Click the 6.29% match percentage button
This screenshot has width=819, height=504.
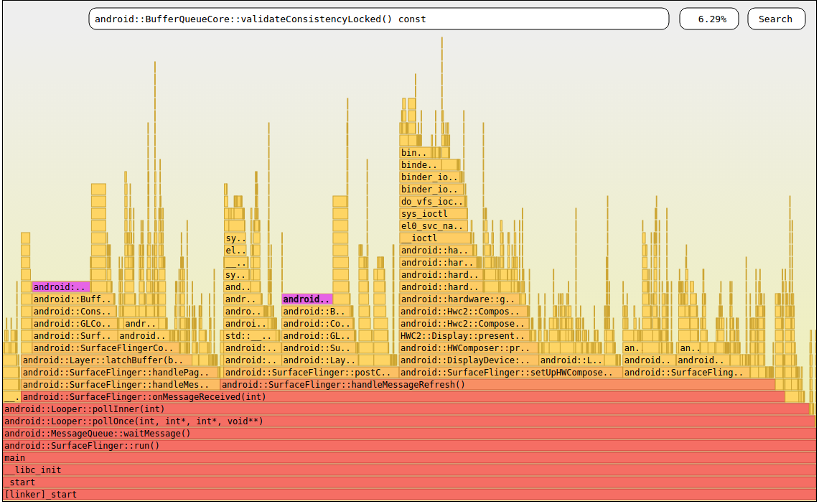pyautogui.click(x=708, y=19)
